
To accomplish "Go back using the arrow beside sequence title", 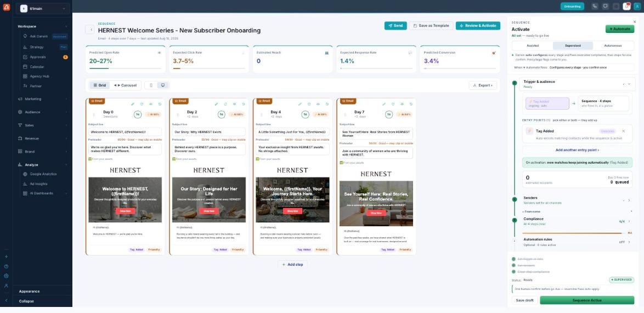I will tap(89, 29).
